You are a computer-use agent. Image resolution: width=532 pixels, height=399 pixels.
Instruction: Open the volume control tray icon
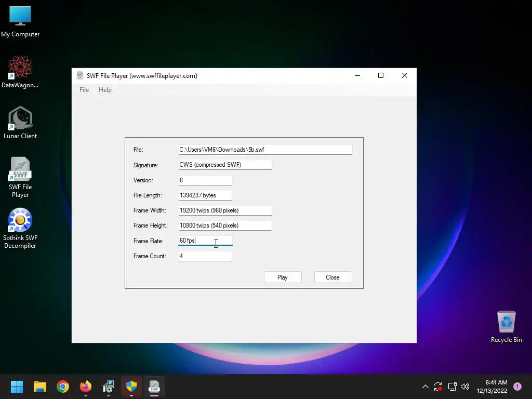coord(465,387)
